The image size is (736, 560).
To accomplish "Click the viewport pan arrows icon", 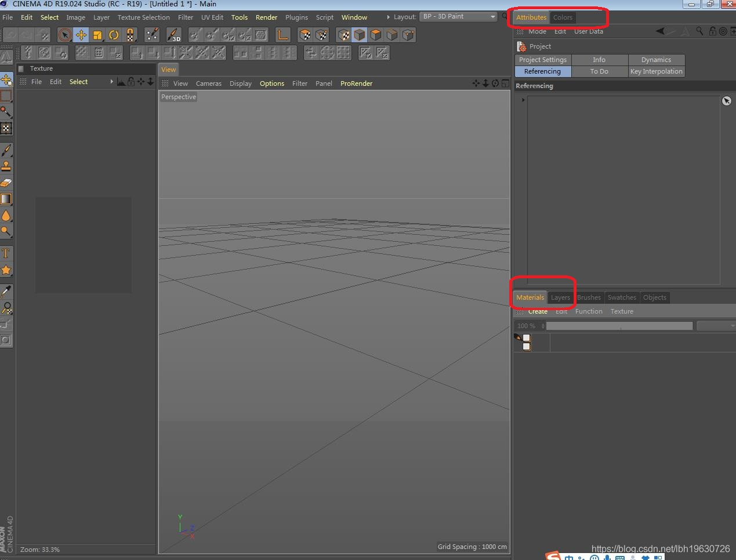I will [x=476, y=83].
